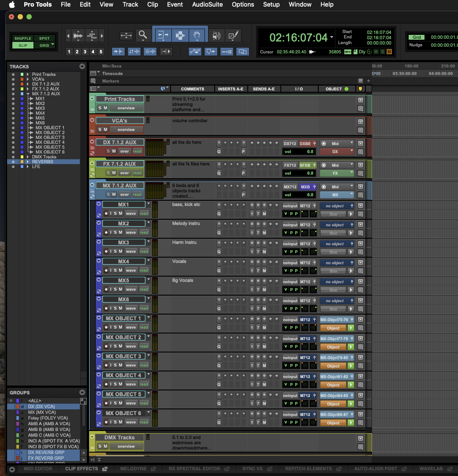Click FX 7.1.2 AUX green color swatch in track list

[x=22, y=89]
